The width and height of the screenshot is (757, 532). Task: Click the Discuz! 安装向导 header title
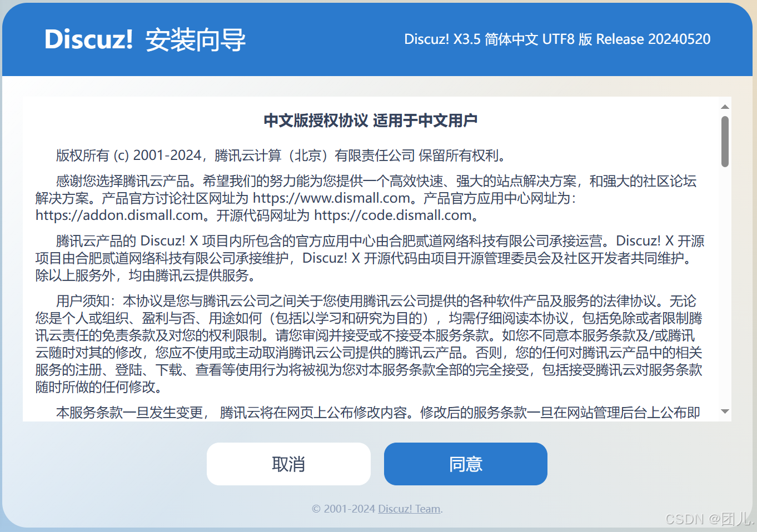(145, 39)
